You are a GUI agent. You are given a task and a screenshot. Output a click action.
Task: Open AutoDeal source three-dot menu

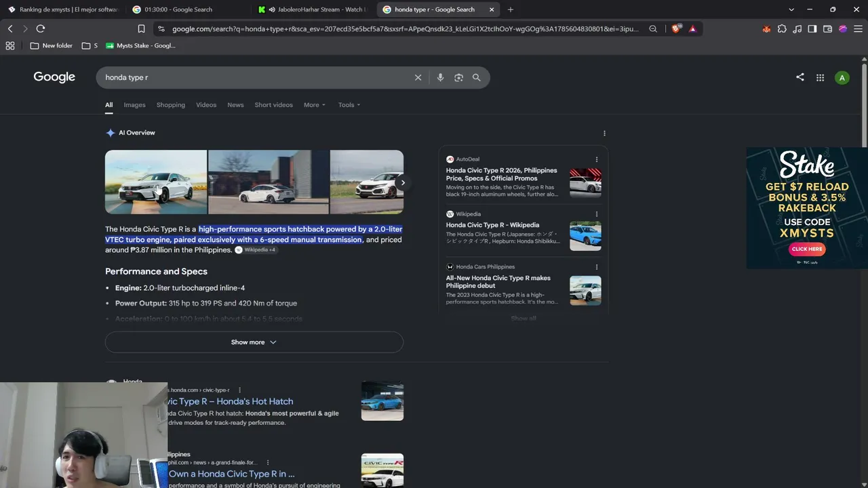click(597, 159)
